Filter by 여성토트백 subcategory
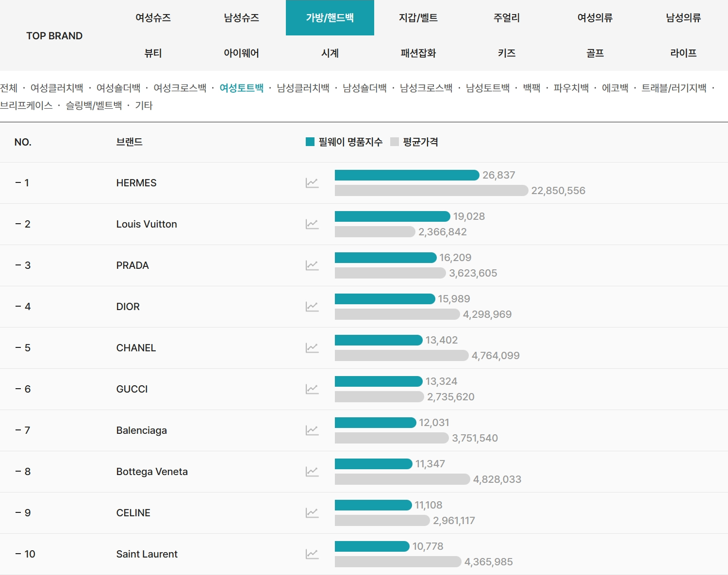Image resolution: width=728 pixels, height=575 pixels. coord(242,88)
